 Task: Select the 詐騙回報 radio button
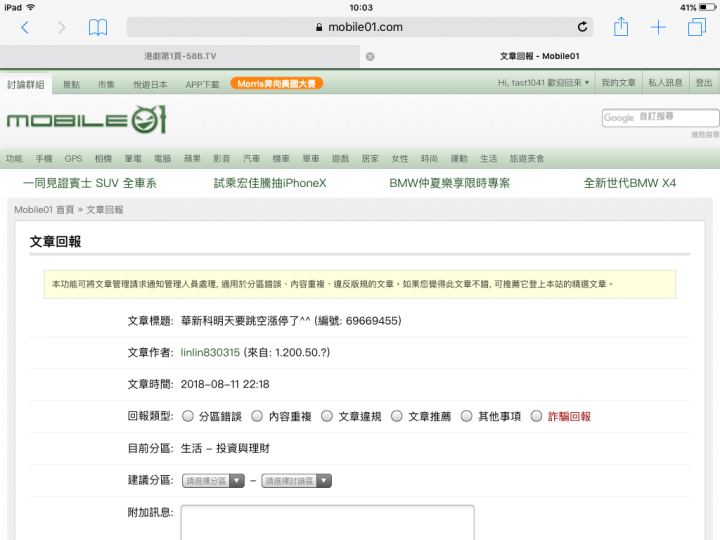tap(536, 416)
